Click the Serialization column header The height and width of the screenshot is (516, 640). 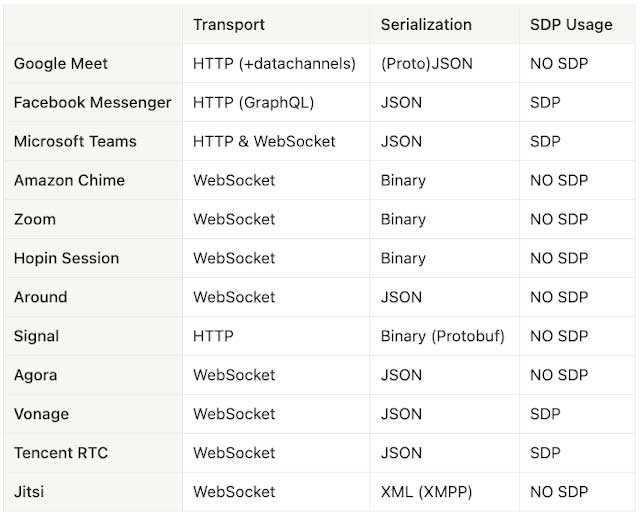(426, 25)
